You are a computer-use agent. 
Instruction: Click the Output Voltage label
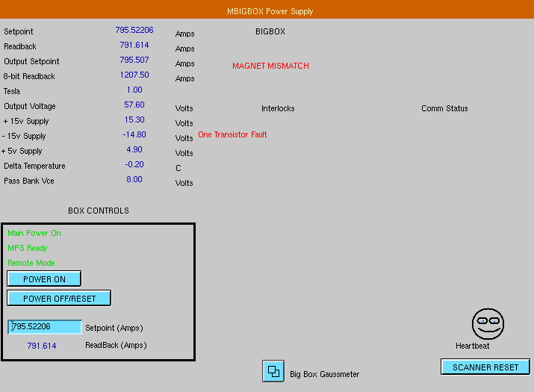(30, 106)
